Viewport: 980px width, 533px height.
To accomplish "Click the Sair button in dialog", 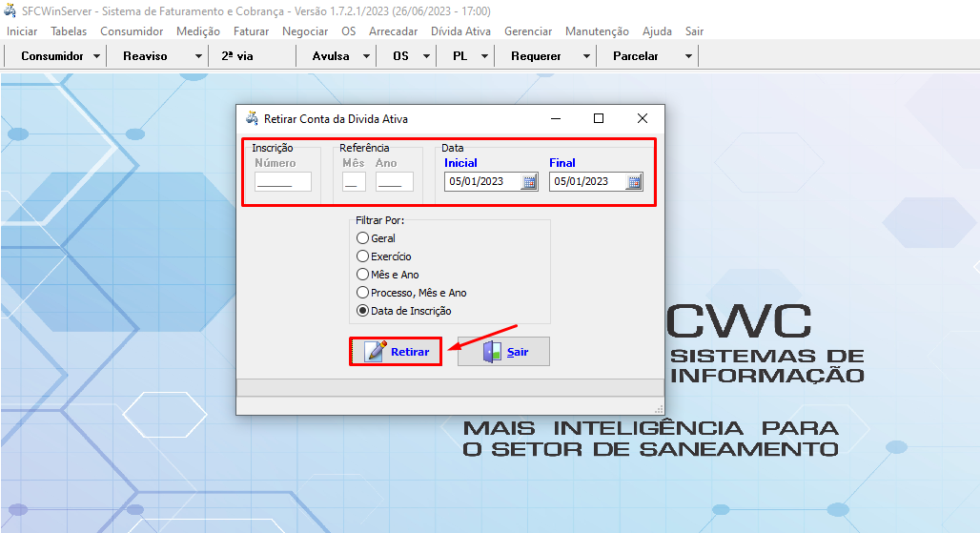I will [503, 352].
